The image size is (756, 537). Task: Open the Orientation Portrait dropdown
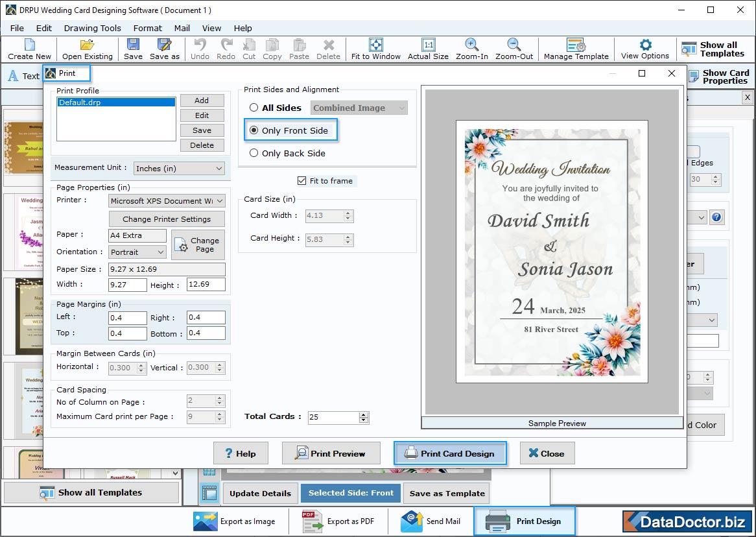click(x=137, y=252)
